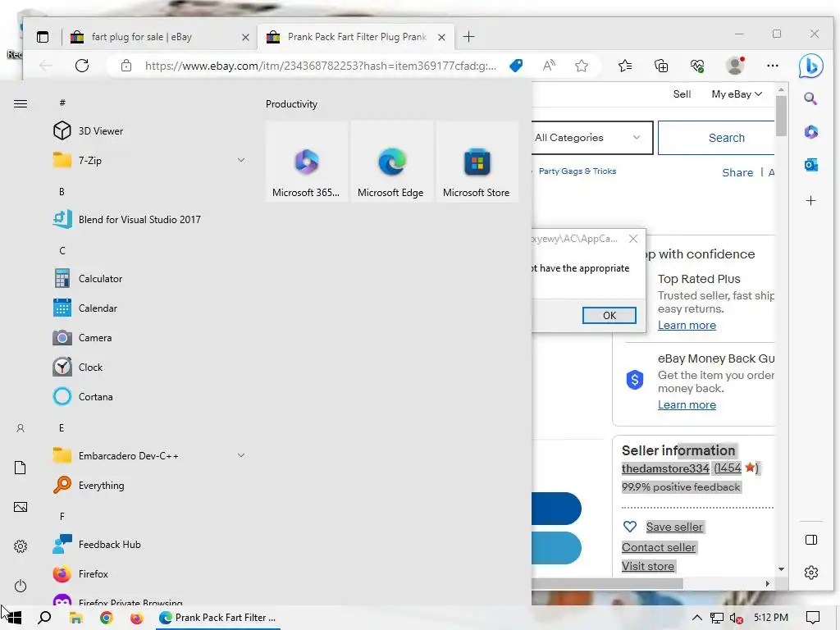Open Collections in Edge toolbar

661,66
